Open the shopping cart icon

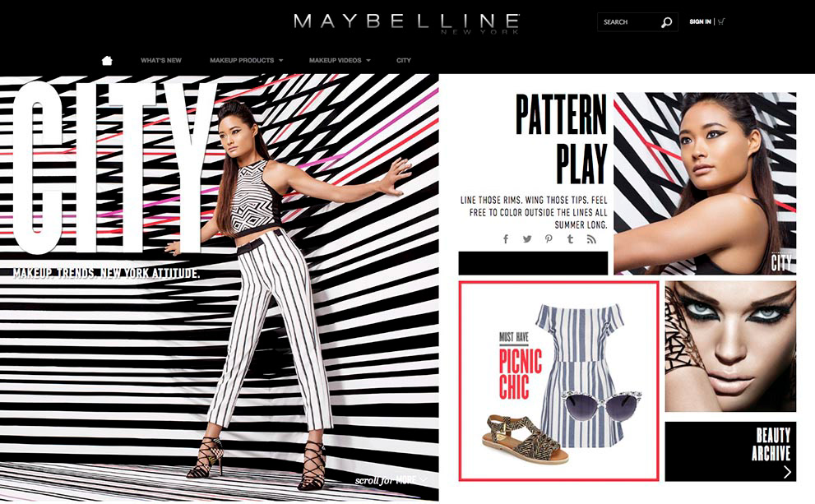pos(721,21)
